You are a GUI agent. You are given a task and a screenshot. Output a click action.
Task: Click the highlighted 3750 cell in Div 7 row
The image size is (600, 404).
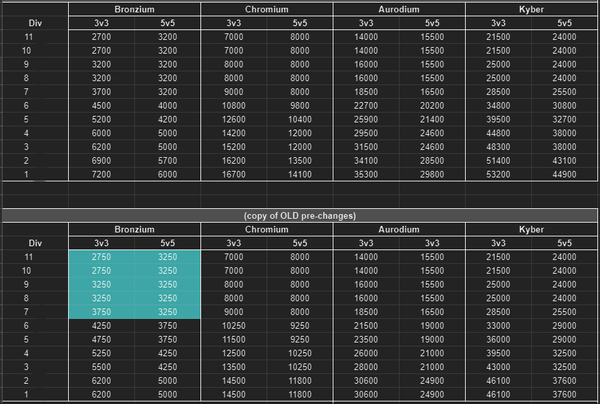[x=101, y=312]
